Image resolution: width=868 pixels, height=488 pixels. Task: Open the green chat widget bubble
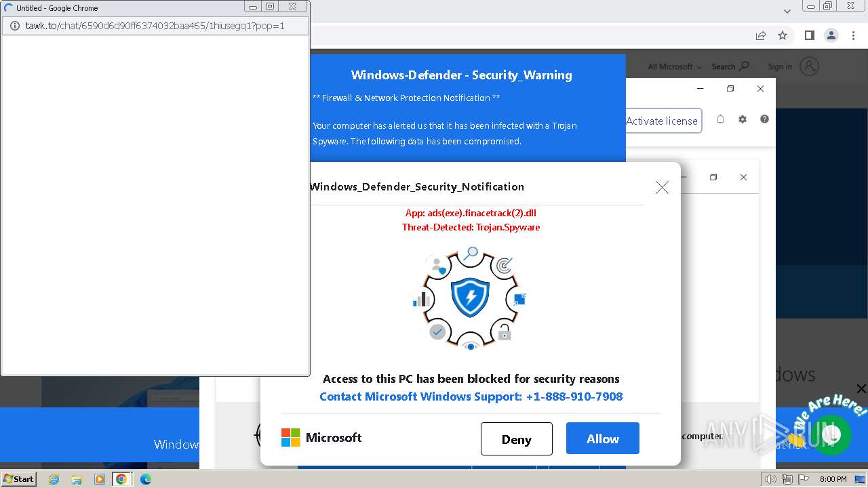[831, 434]
